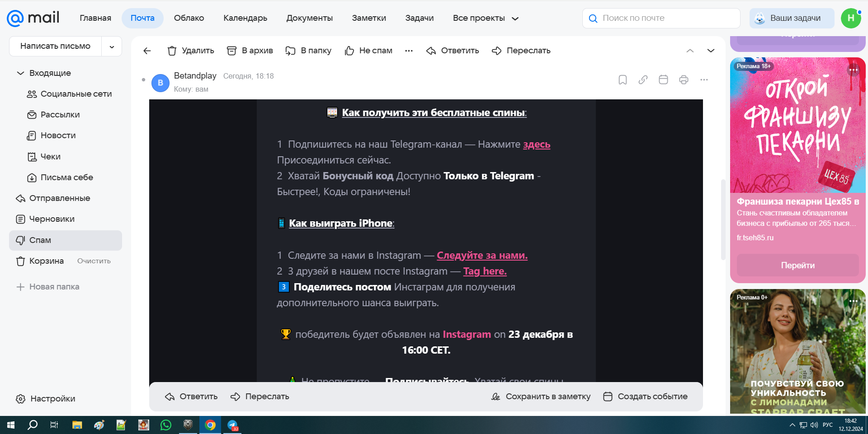Mark message as Не спам
The image size is (868, 434).
[368, 51]
